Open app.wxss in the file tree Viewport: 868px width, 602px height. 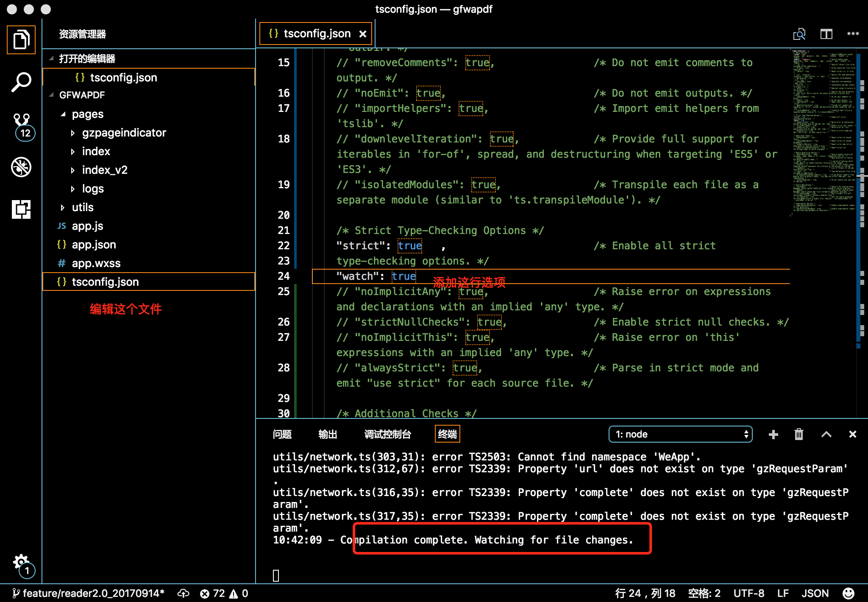pos(149,263)
